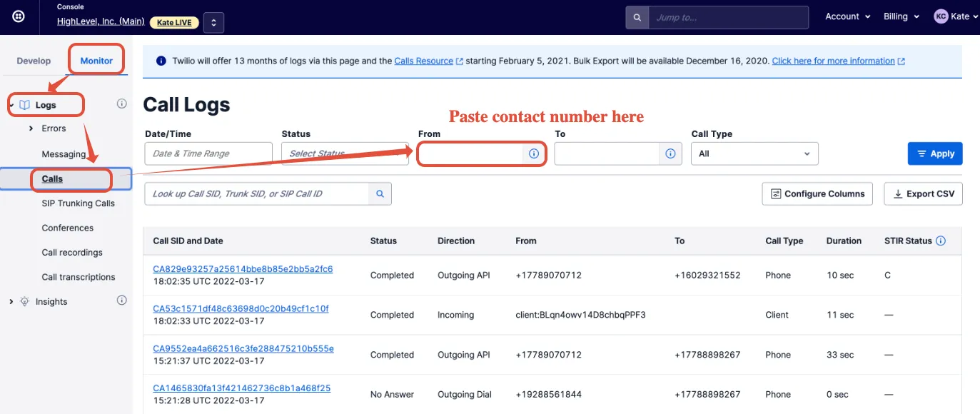
Task: Click the Jump to search field
Action: [x=728, y=17]
